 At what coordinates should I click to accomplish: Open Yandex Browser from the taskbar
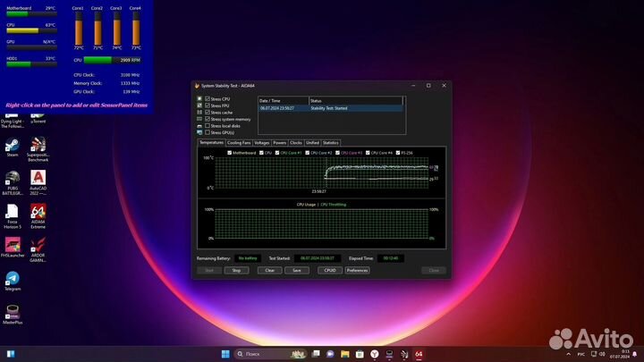375,354
